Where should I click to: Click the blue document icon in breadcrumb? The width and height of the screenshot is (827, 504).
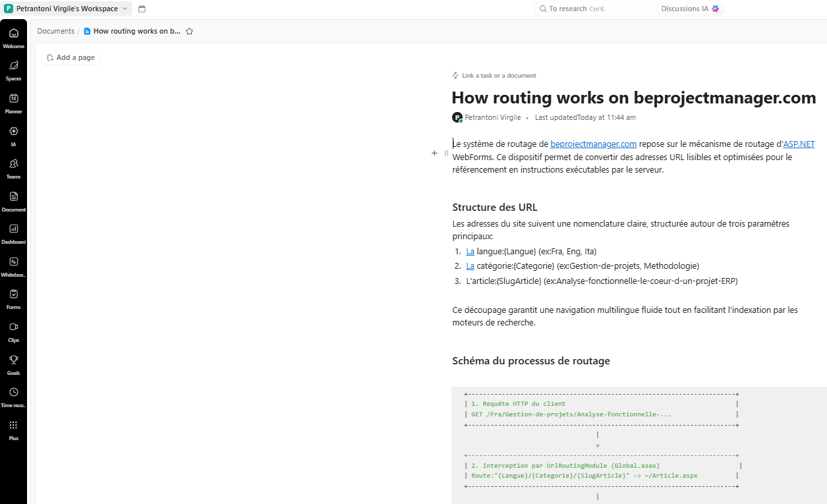(87, 31)
